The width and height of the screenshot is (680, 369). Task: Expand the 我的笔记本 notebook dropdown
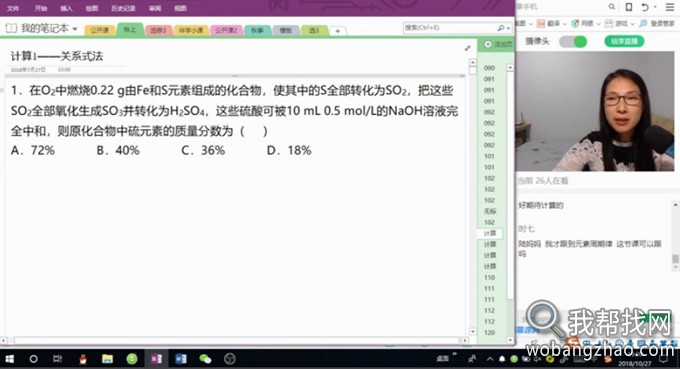tap(75, 29)
